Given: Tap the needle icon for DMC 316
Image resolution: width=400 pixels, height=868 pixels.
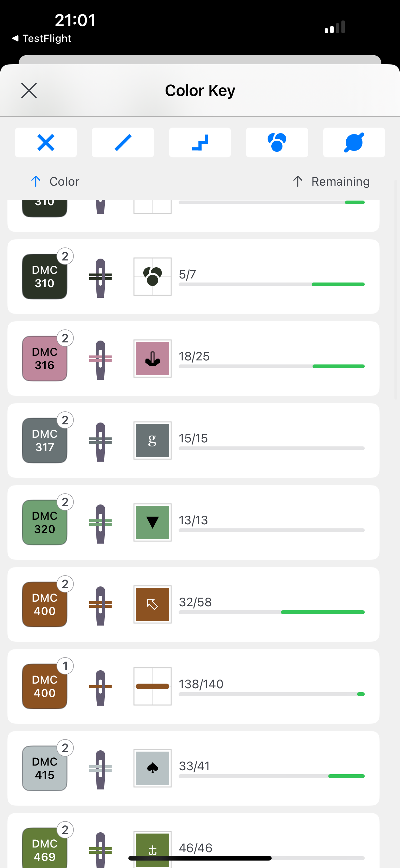Looking at the screenshot, I should click(x=100, y=359).
